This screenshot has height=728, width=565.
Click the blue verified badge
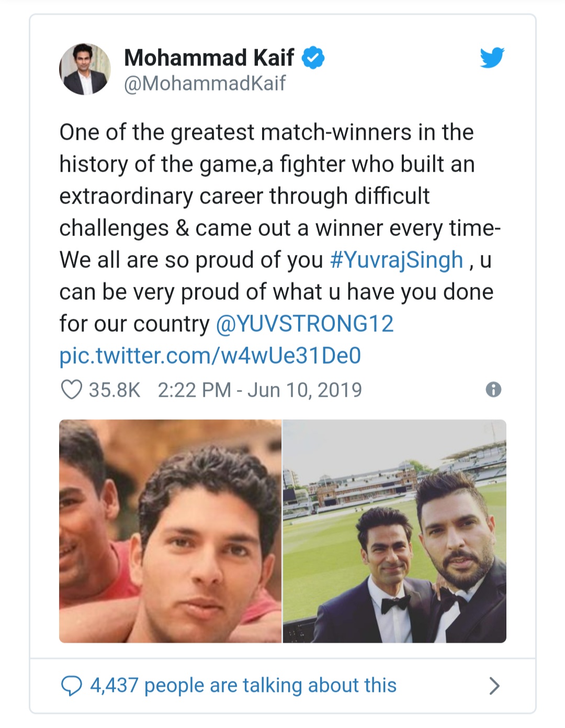pyautogui.click(x=313, y=58)
